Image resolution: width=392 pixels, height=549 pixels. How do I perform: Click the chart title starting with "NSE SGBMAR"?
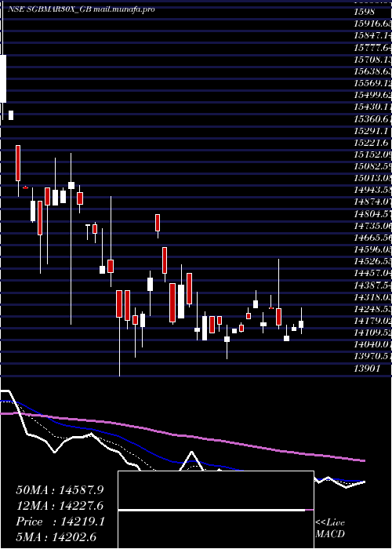point(81,9)
